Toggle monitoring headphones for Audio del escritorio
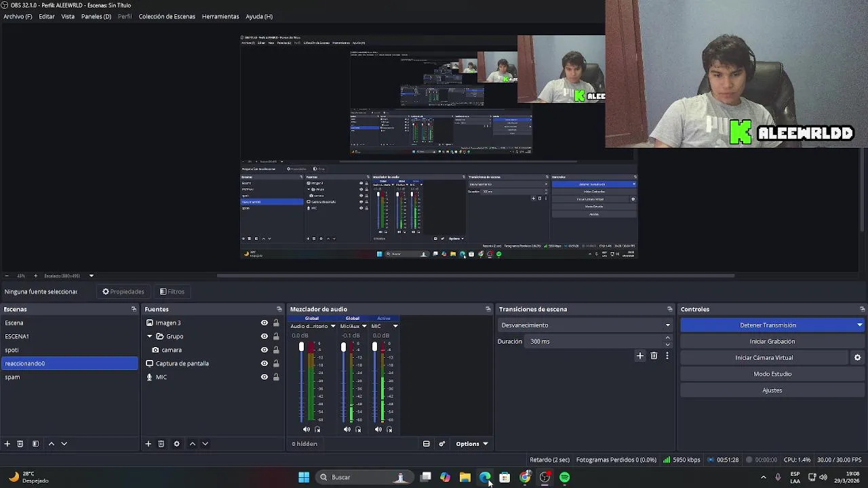868x488 pixels. click(x=317, y=429)
